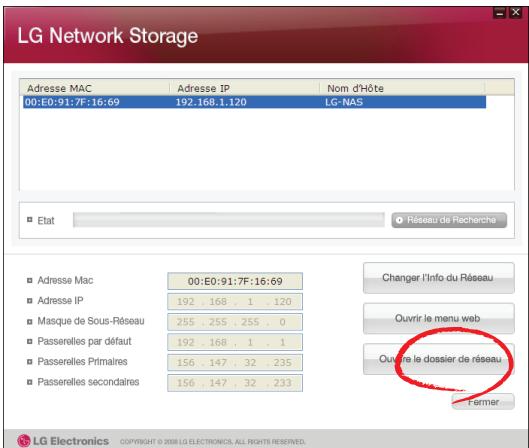The height and width of the screenshot is (448, 529).
Task: Click the Passerelles Primaires field
Action: (x=235, y=363)
